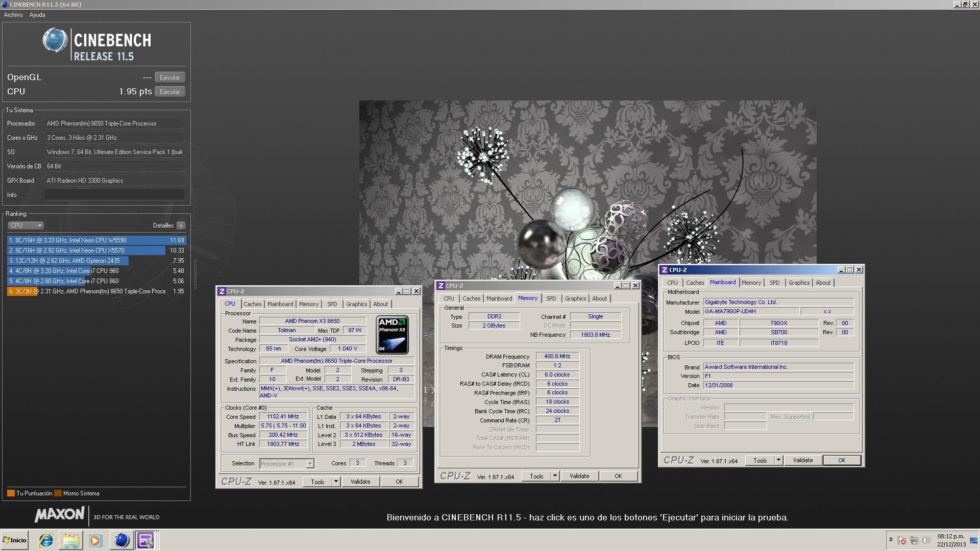Open Graphics tab in CPU-Z Mainboard window
Viewport: 980px width, 551px height.
point(799,283)
